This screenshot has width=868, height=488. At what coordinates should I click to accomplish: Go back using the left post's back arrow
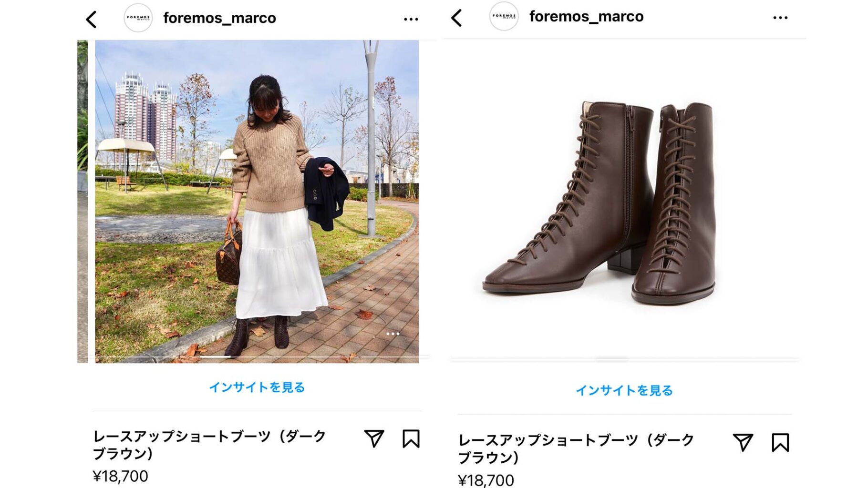point(91,20)
